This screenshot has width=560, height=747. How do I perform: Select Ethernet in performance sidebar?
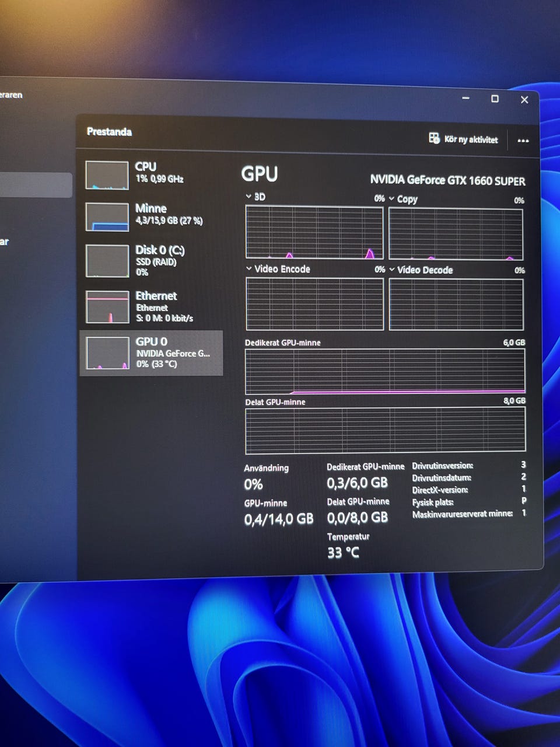[x=150, y=306]
